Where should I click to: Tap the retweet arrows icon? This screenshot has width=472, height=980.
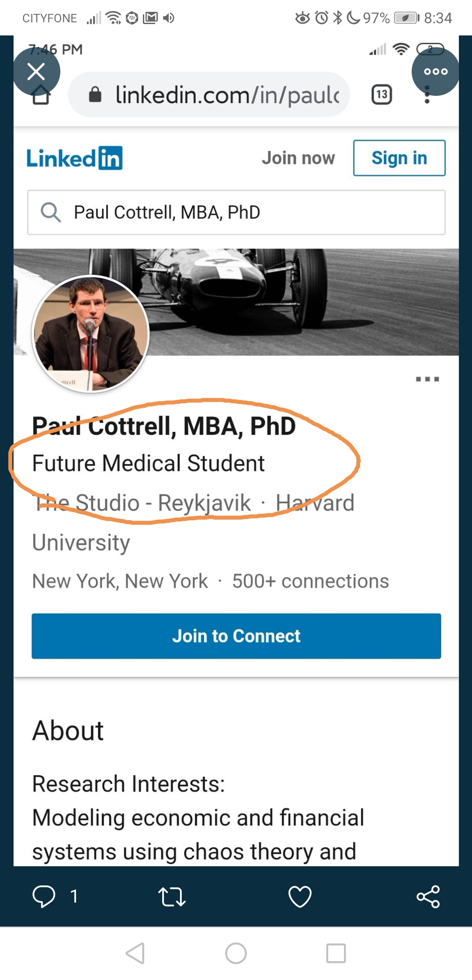[x=172, y=896]
